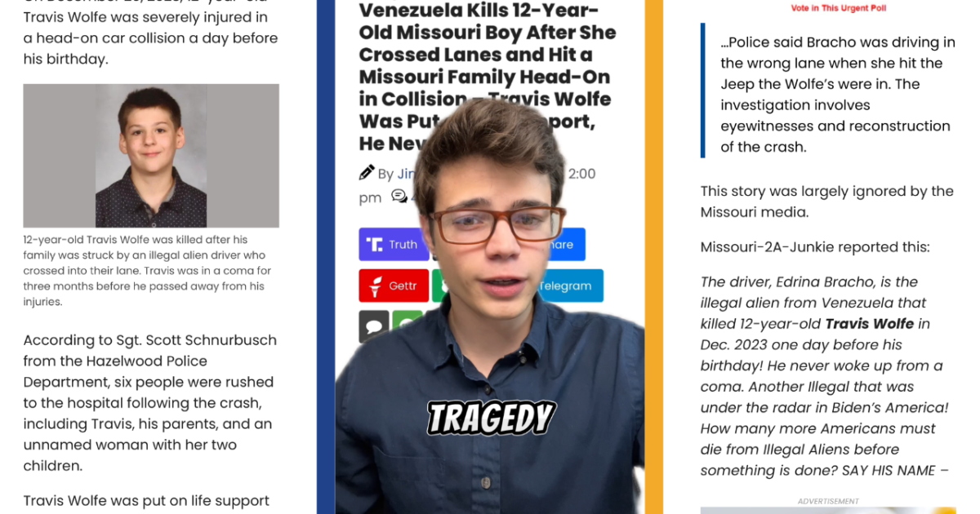980x514 pixels.
Task: Click the Truth Social share button
Action: pos(394,244)
